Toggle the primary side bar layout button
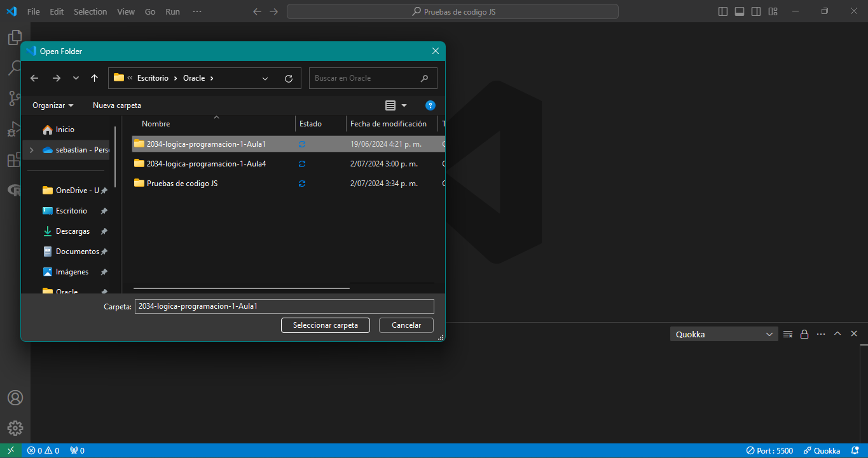This screenshot has width=868, height=458. click(x=723, y=11)
